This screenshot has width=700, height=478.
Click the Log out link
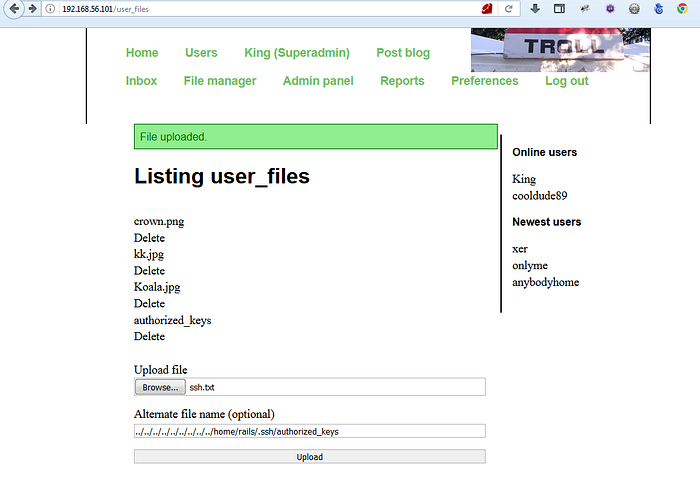click(566, 81)
